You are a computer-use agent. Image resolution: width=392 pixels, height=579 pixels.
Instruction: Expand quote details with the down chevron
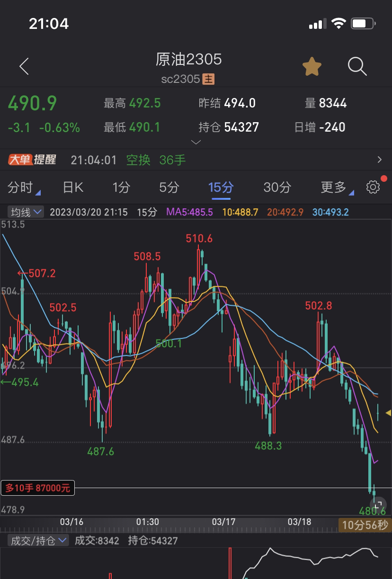pos(196,142)
